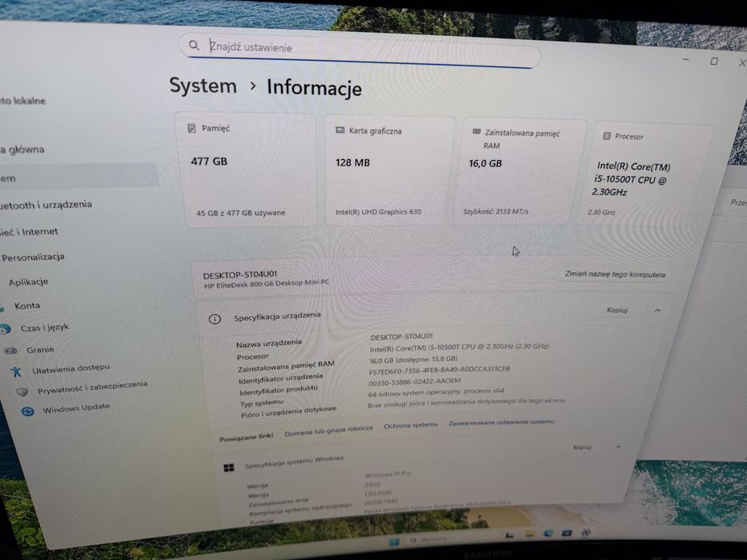This screenshot has width=747, height=560.
Task: Click identifier F57ED6F0-7356-4FE8-BA49-A0DCCA513CEB
Action: (x=440, y=370)
